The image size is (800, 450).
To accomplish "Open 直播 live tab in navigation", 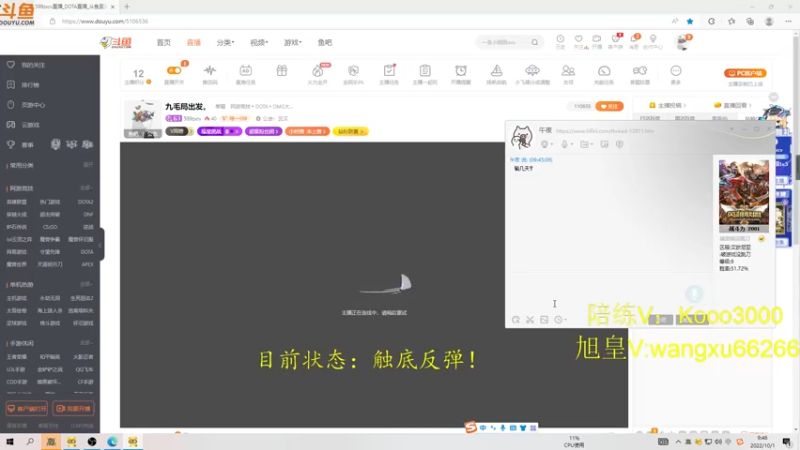I will pyautogui.click(x=193, y=42).
